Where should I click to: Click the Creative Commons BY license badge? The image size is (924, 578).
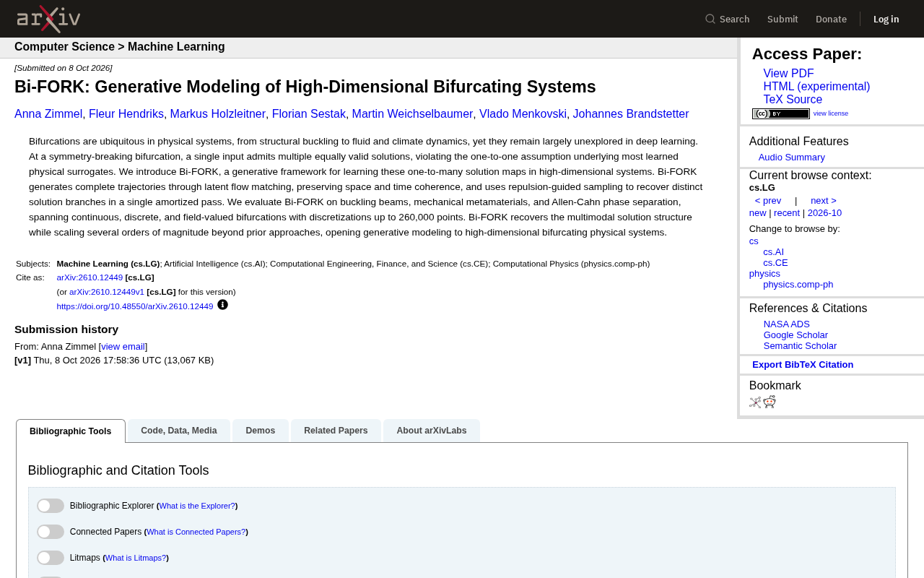tap(781, 113)
